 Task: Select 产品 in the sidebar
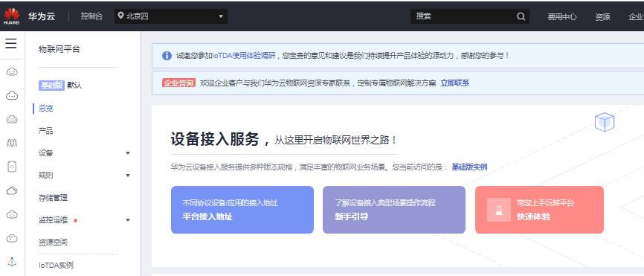45,131
